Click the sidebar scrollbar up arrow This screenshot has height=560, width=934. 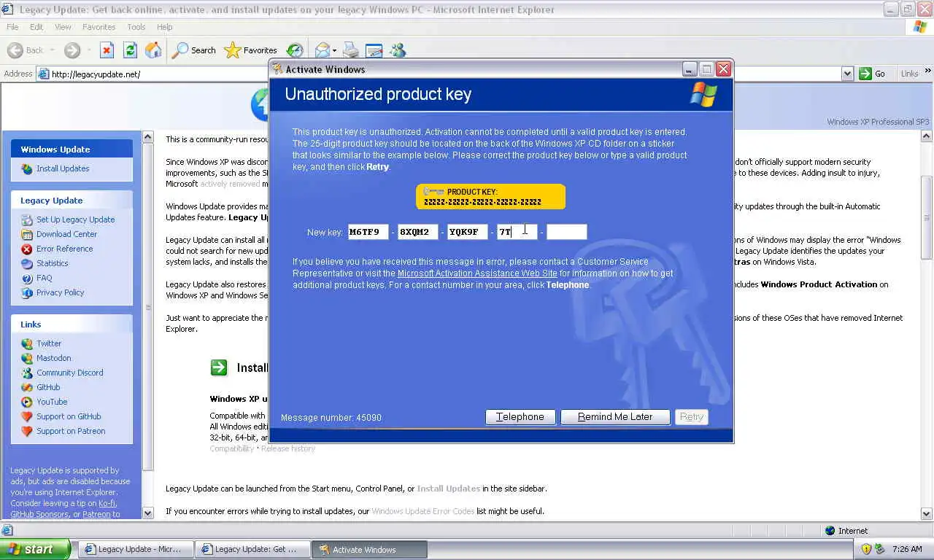point(148,137)
